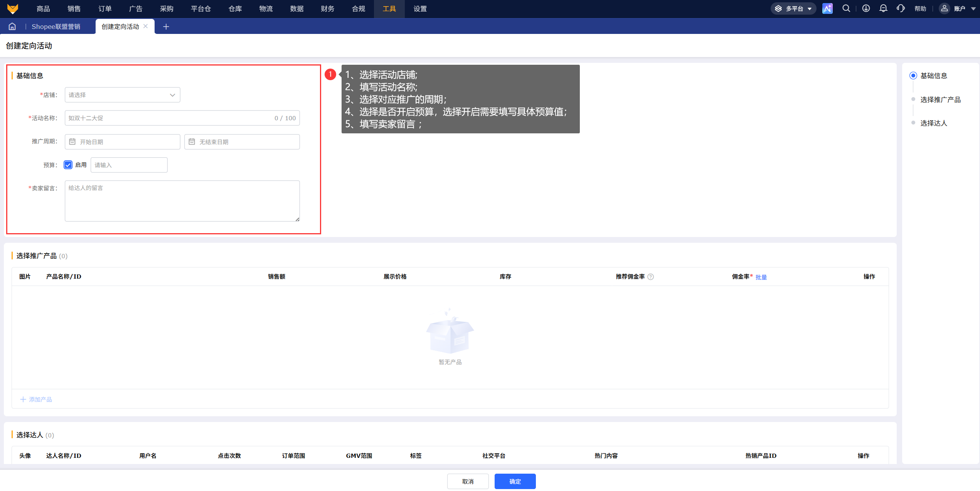Open the download center icon
This screenshot has height=491, width=980.
point(866,8)
